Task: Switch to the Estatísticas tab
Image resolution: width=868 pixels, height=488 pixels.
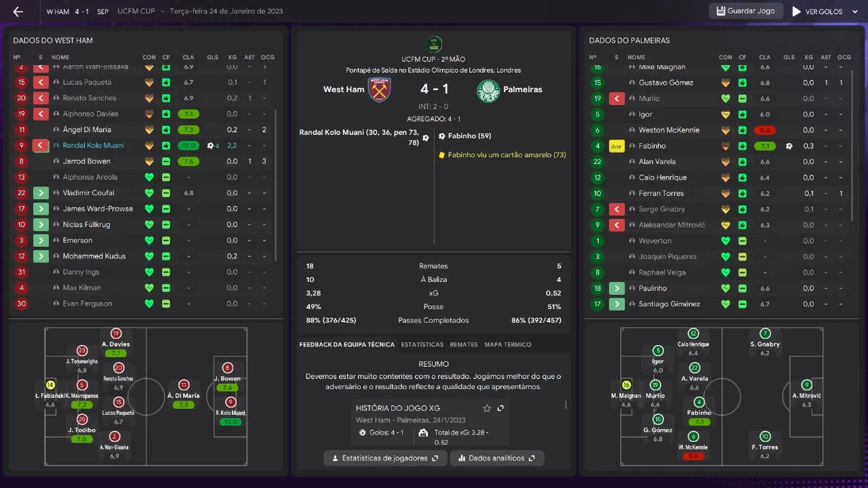Action: tap(422, 345)
